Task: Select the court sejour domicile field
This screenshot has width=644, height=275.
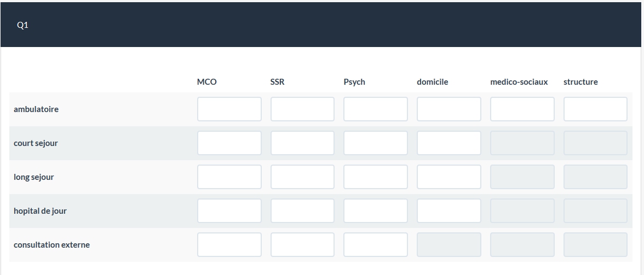Action: [x=449, y=143]
